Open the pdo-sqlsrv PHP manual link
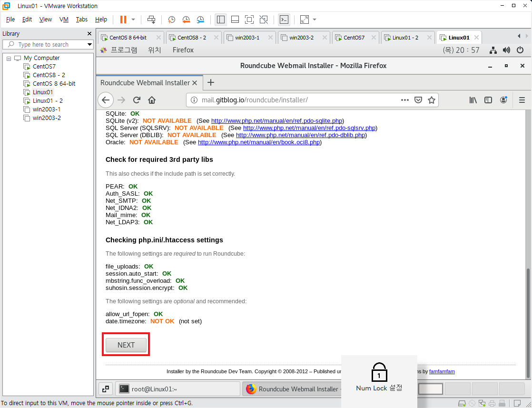Image resolution: width=532 pixels, height=408 pixels. [x=309, y=128]
